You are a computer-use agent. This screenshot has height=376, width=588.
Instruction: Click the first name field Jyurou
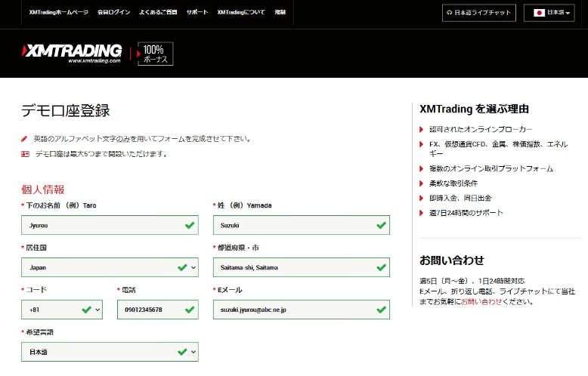pyautogui.click(x=110, y=225)
